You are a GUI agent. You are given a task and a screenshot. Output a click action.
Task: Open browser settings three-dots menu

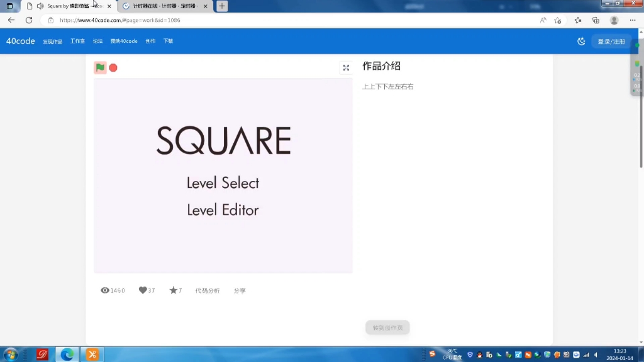[633, 20]
